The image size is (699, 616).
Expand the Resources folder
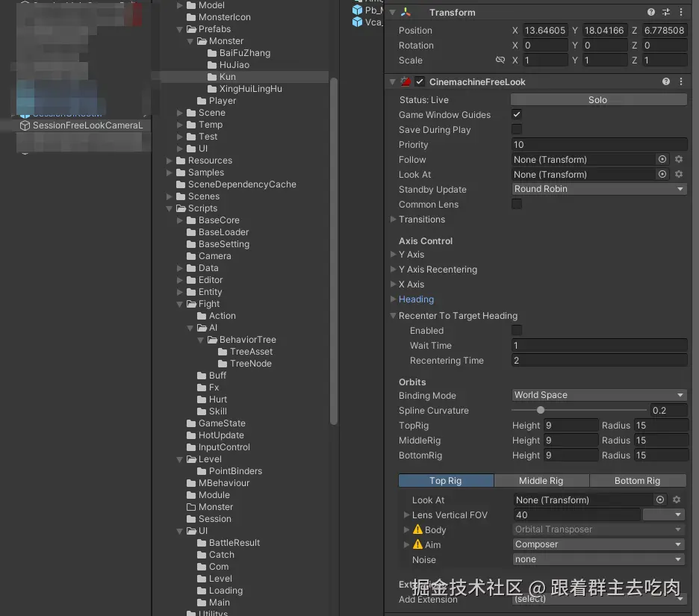[170, 161]
